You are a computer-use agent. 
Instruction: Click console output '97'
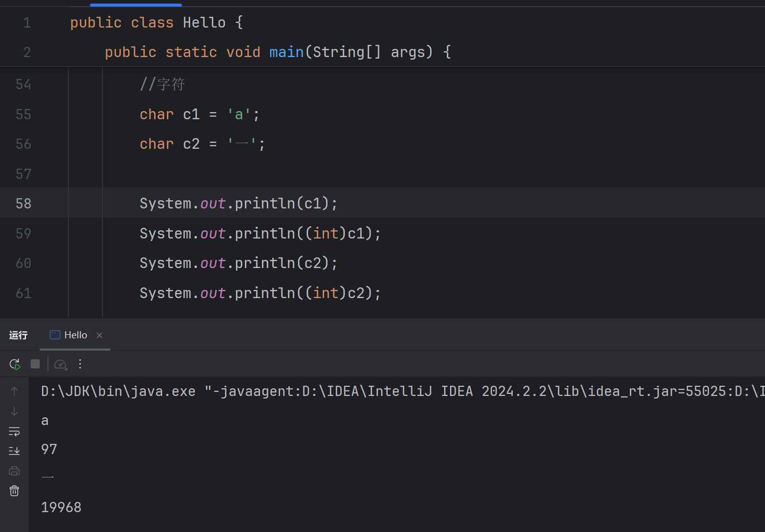pyautogui.click(x=49, y=449)
